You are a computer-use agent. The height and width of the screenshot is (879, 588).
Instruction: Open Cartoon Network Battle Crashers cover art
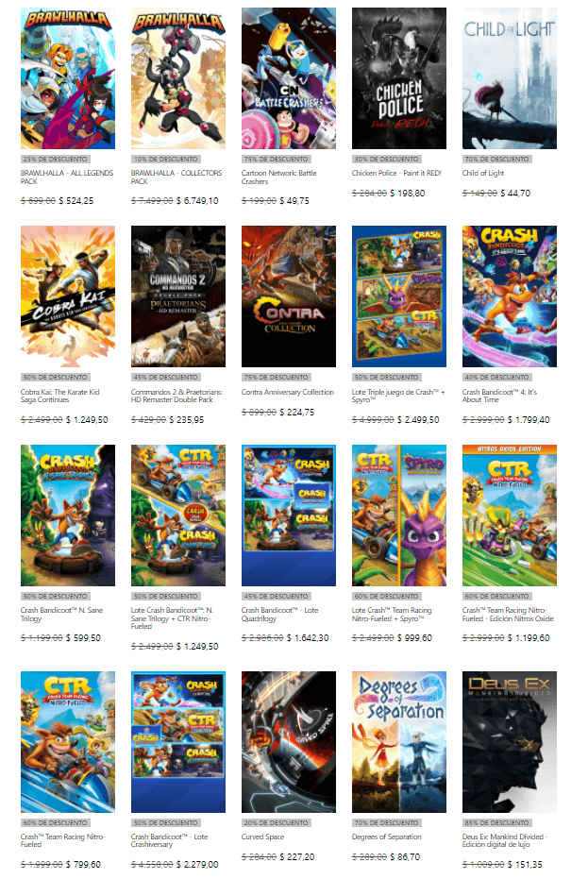[x=289, y=78]
